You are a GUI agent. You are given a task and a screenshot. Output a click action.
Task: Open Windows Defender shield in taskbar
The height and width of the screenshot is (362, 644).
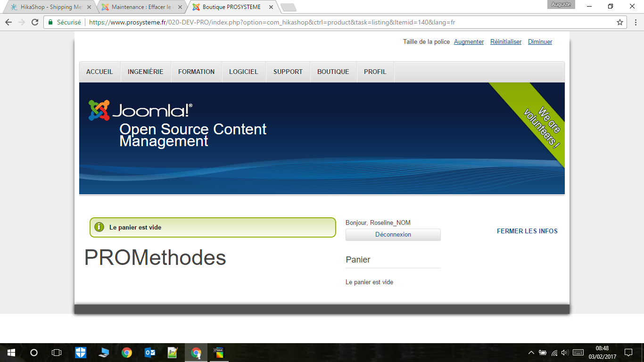(81, 352)
